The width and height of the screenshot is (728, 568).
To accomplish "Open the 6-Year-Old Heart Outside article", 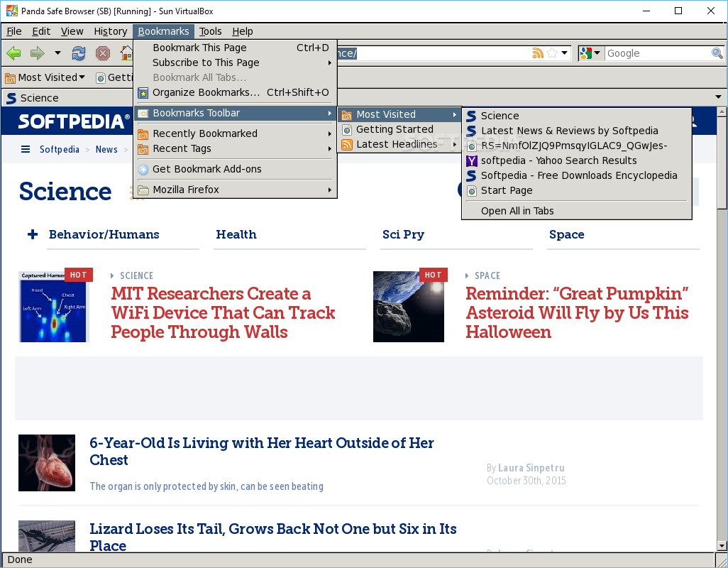I will (x=261, y=451).
